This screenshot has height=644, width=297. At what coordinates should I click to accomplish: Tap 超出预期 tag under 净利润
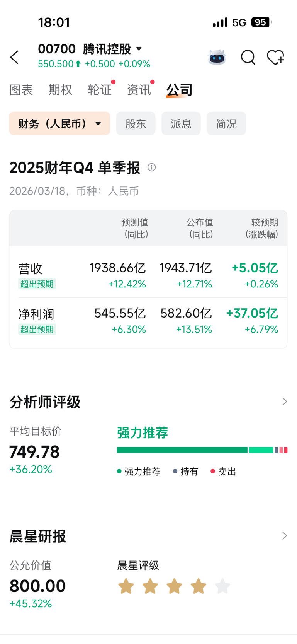point(37,329)
